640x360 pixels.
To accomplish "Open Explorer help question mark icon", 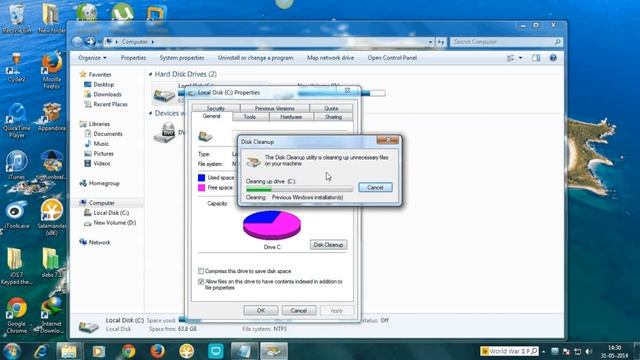I will tap(553, 58).
